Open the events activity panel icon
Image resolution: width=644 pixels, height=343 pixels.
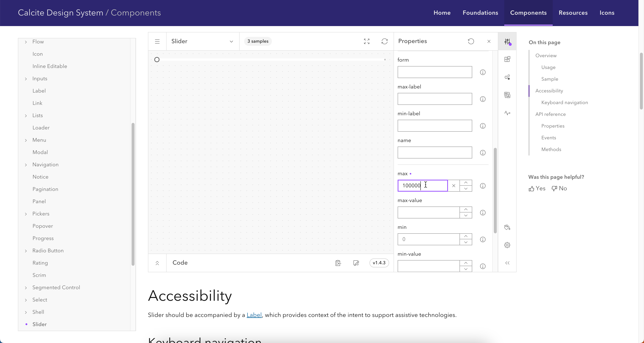point(507,113)
